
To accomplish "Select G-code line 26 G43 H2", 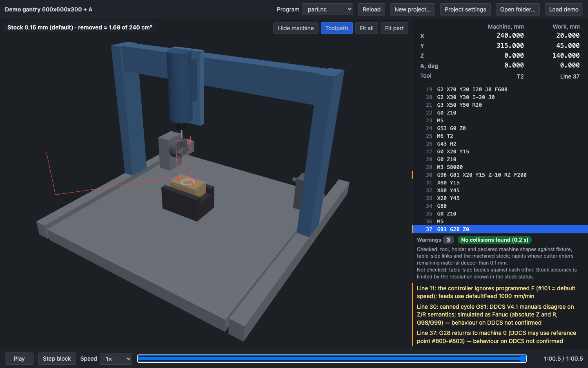I will [500, 144].
